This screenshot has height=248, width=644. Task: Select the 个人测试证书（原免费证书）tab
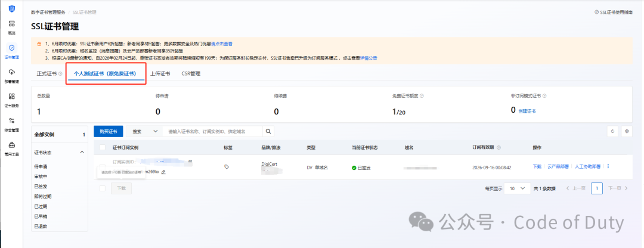pyautogui.click(x=105, y=74)
